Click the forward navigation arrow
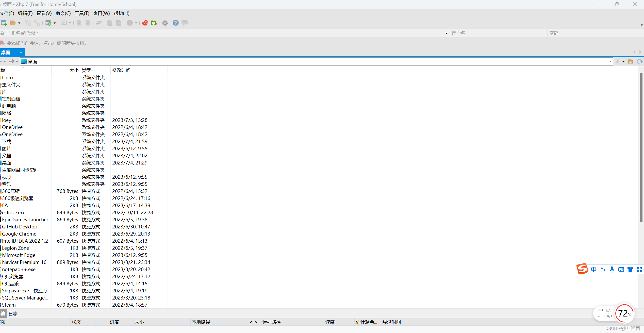 (11, 61)
